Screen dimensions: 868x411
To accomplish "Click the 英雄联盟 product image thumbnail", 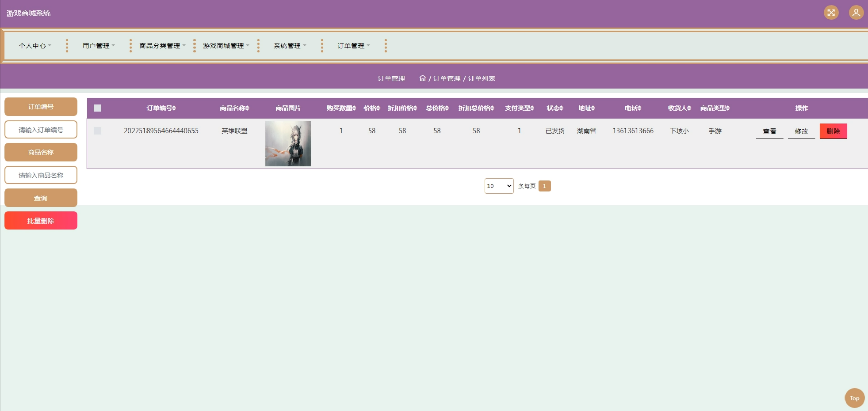I will (288, 143).
